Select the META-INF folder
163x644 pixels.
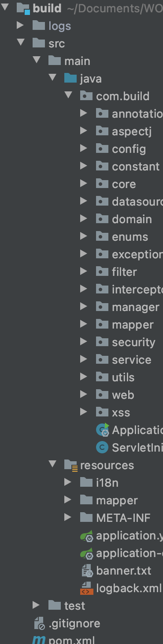coord(123,518)
